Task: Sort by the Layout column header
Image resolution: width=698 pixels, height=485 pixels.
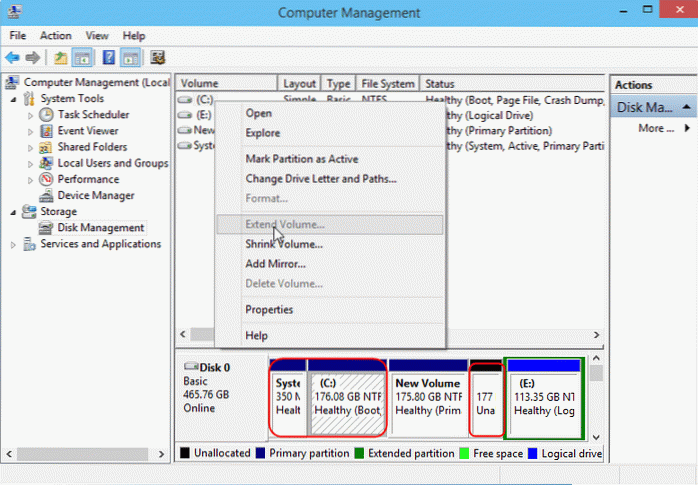Action: (x=300, y=84)
